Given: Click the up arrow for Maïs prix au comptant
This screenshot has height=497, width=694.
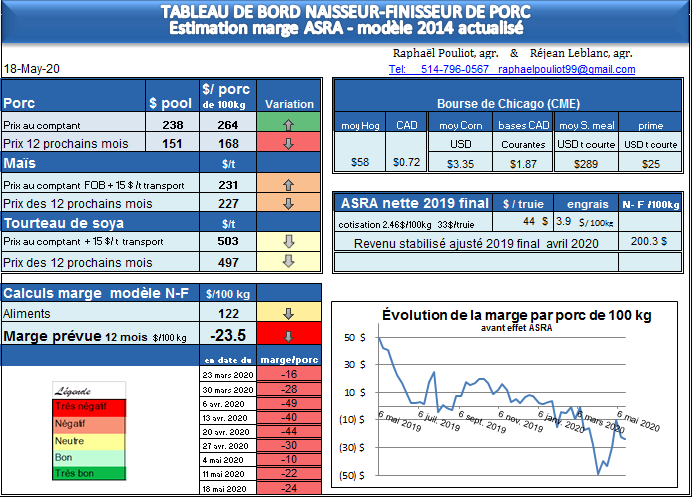Looking at the screenshot, I should (289, 185).
